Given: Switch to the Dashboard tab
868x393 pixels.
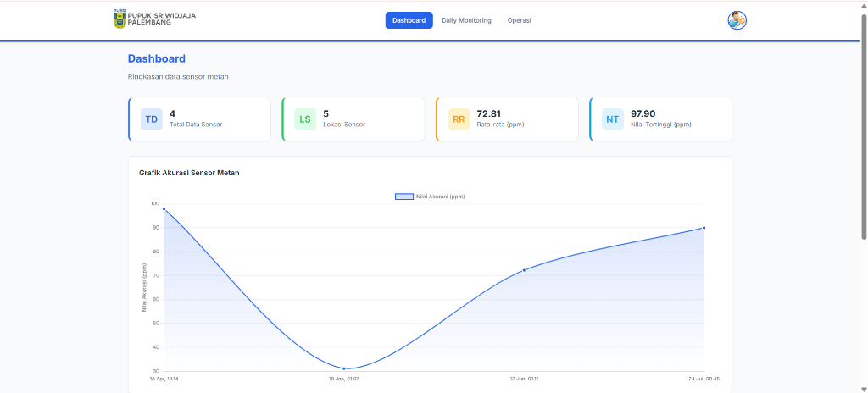Looking at the screenshot, I should coord(409,20).
